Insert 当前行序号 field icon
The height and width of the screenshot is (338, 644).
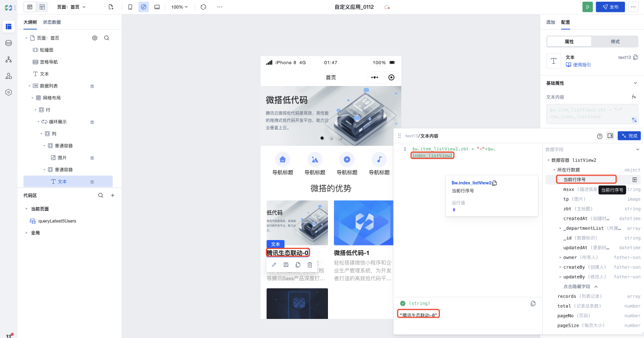634,180
